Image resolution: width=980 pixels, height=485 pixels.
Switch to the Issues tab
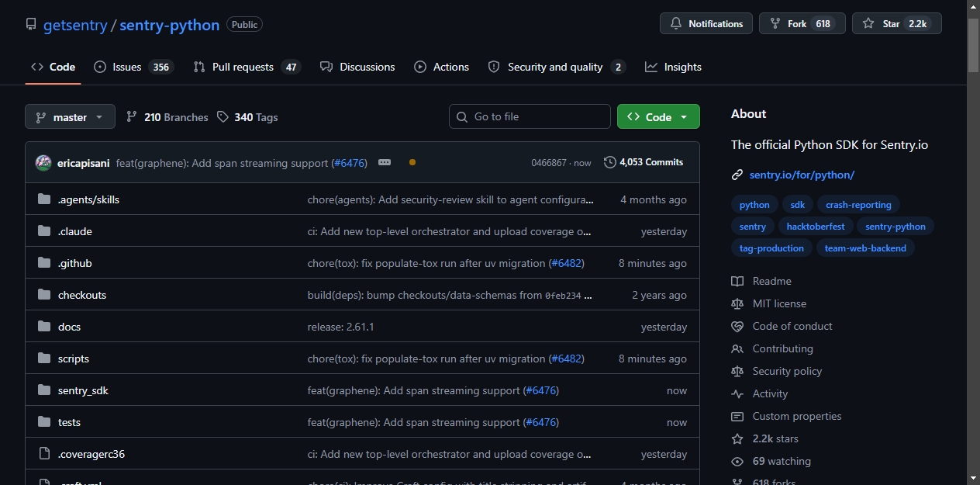(x=133, y=67)
